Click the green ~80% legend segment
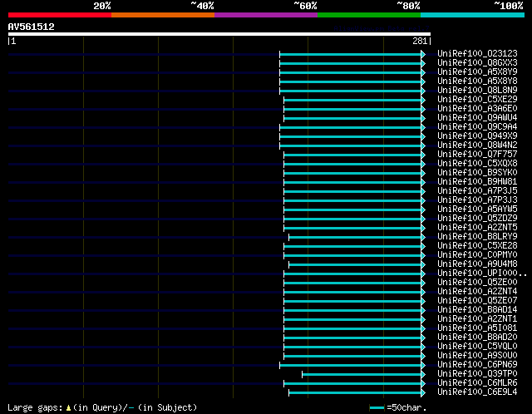The width and height of the screenshot is (532, 414). (x=369, y=15)
